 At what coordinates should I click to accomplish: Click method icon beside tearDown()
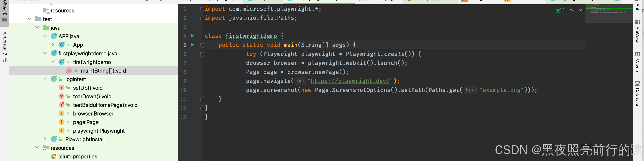[x=62, y=96]
